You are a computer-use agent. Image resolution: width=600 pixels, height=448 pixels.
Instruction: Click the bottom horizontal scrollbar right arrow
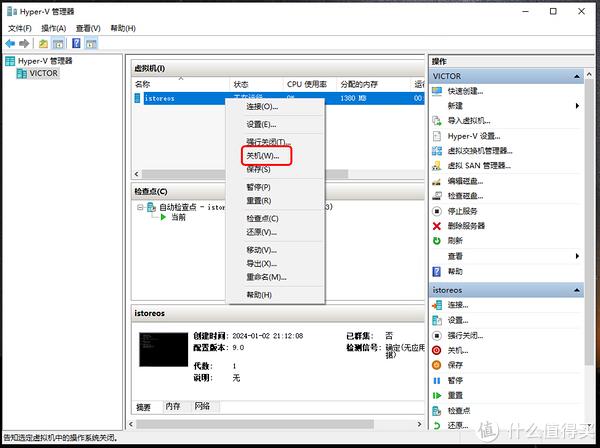pos(419,424)
